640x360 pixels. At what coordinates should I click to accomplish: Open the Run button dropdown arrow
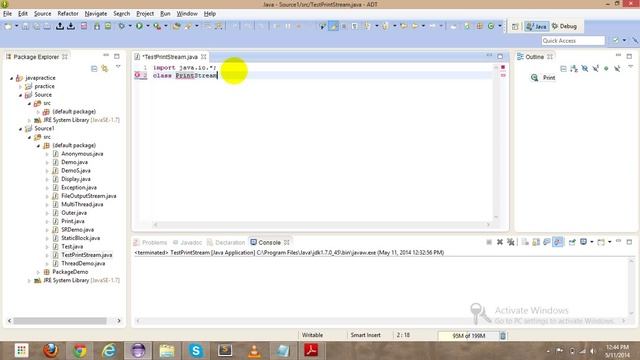click(148, 26)
